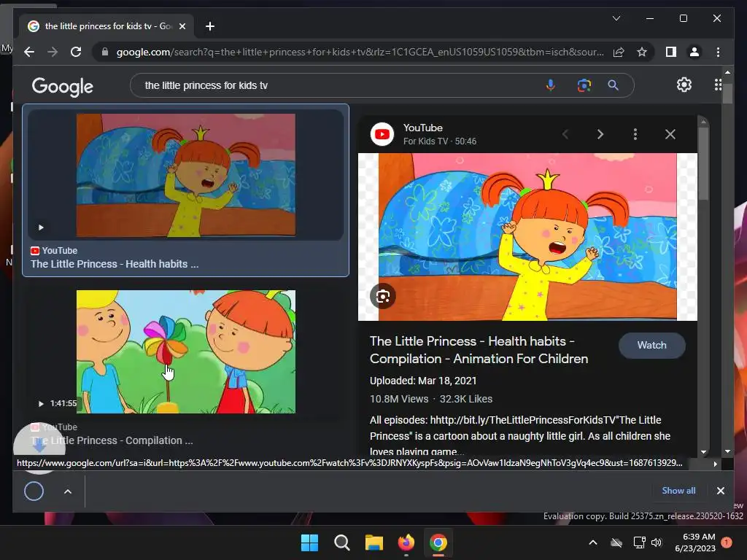Share this page via the share icon
This screenshot has width=747, height=560.
pyautogui.click(x=619, y=52)
